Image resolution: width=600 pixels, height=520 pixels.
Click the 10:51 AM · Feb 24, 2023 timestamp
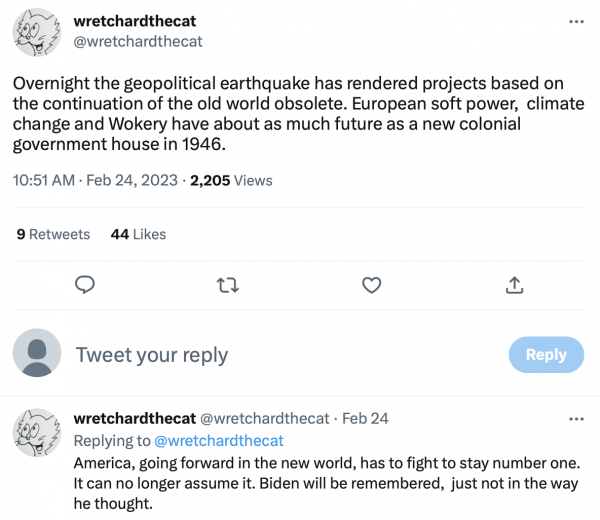click(95, 181)
